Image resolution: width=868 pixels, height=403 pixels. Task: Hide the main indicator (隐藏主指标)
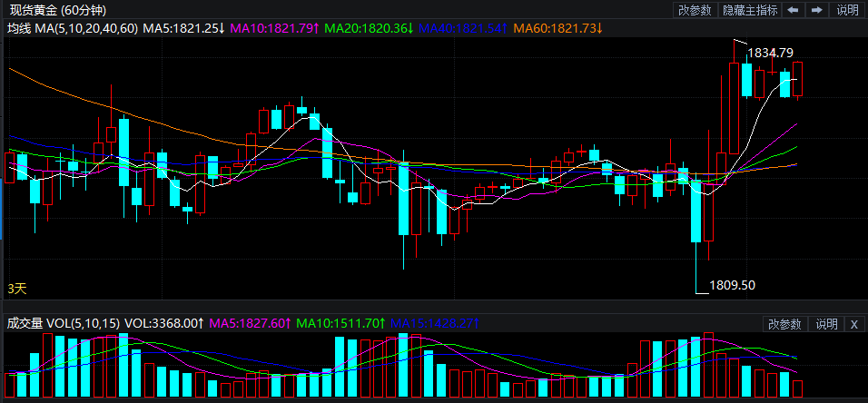click(749, 10)
